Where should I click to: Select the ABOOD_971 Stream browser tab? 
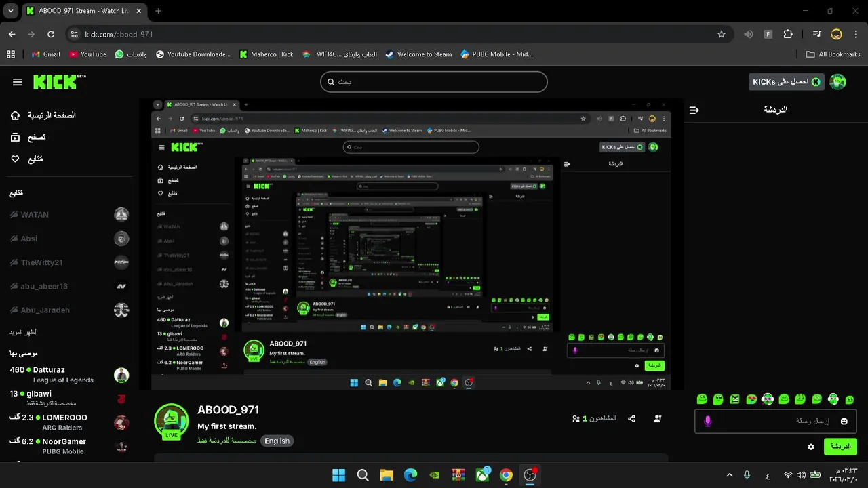(83, 11)
